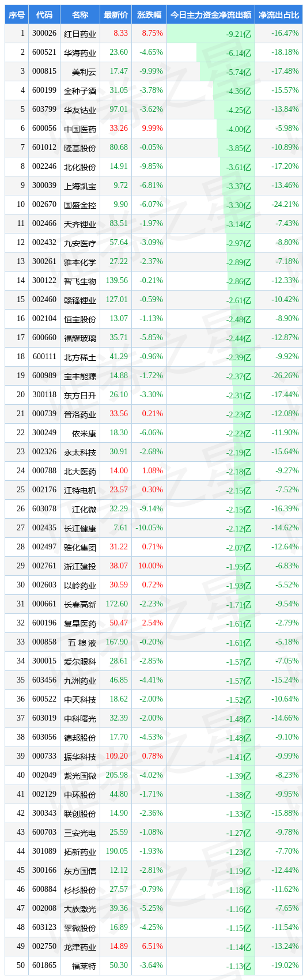Screen dimensions: 303x980
Task: Click outflow -2.19亿 for 永太科技
Action: [238, 453]
